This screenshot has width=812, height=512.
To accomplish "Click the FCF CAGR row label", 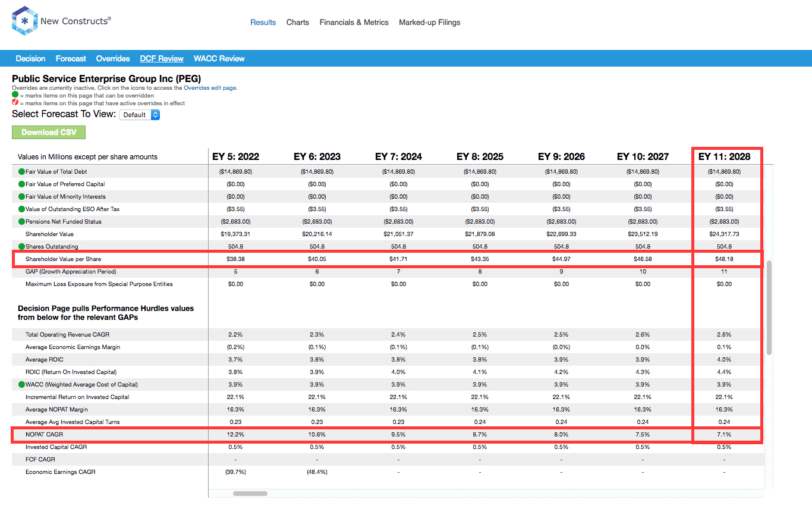I will point(40,460).
